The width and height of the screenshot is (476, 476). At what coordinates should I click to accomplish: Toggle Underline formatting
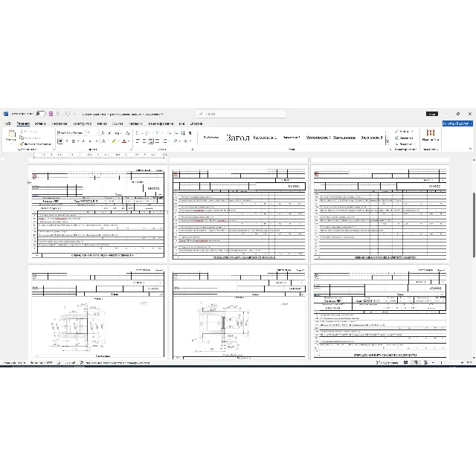point(73,141)
